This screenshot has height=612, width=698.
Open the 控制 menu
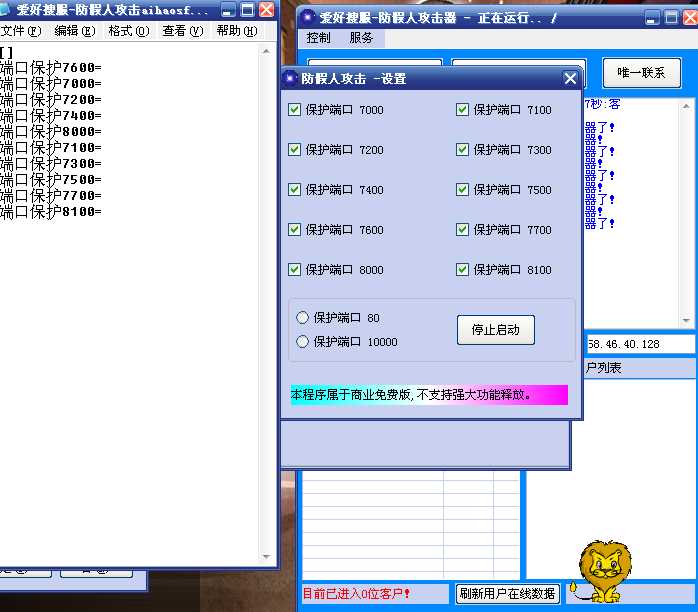tap(319, 38)
